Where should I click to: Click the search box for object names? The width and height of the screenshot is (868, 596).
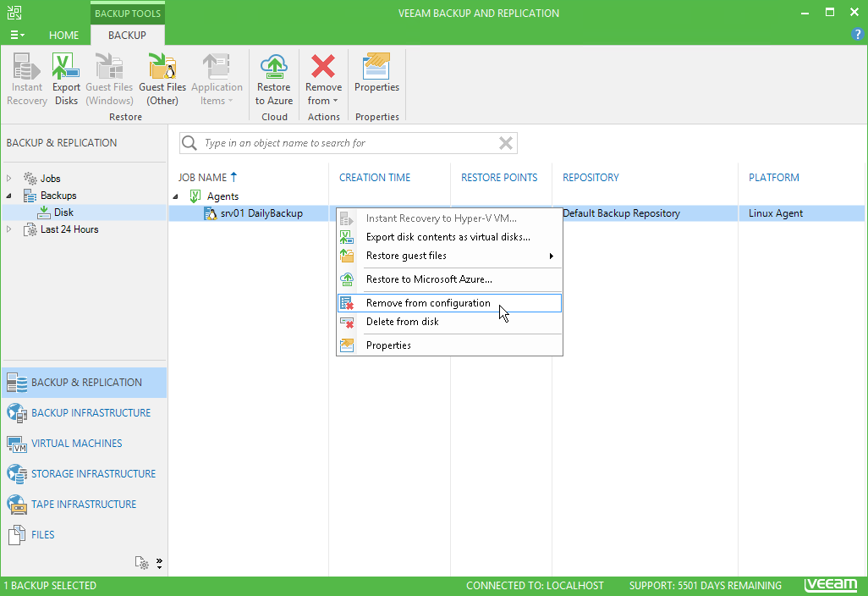tap(349, 143)
